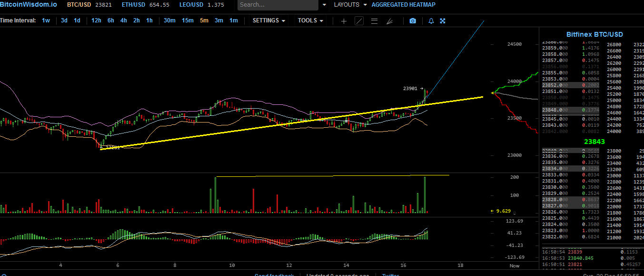Toggle fullscreen with the expand arrows icon
The width and height of the screenshot is (644, 276).
(443, 21)
